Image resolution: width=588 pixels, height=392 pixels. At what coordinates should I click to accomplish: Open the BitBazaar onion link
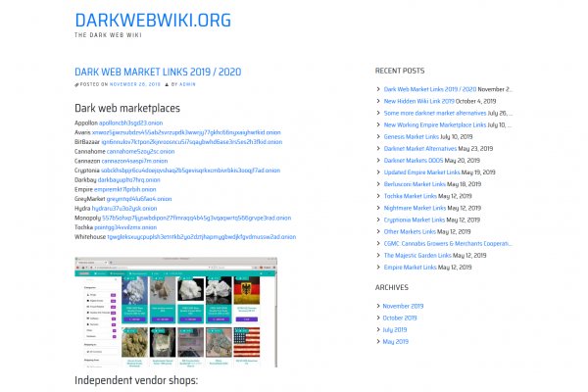tap(192, 142)
